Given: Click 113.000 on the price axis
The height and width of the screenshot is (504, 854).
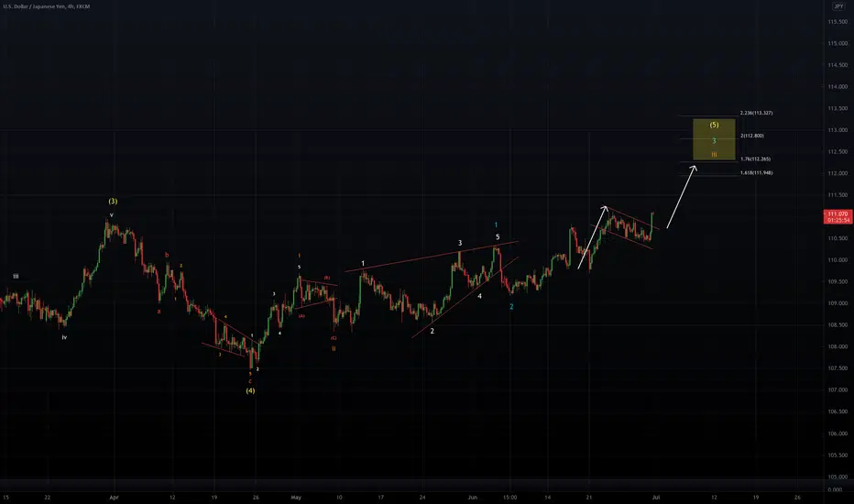Looking at the screenshot, I should (838, 130).
